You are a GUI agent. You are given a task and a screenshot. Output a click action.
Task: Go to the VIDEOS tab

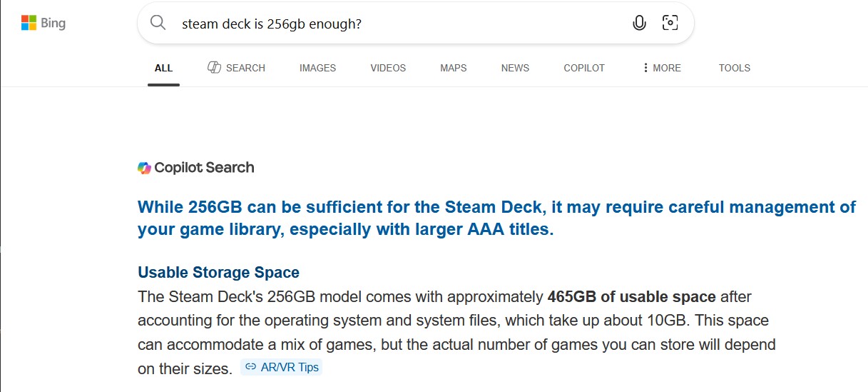(x=388, y=68)
